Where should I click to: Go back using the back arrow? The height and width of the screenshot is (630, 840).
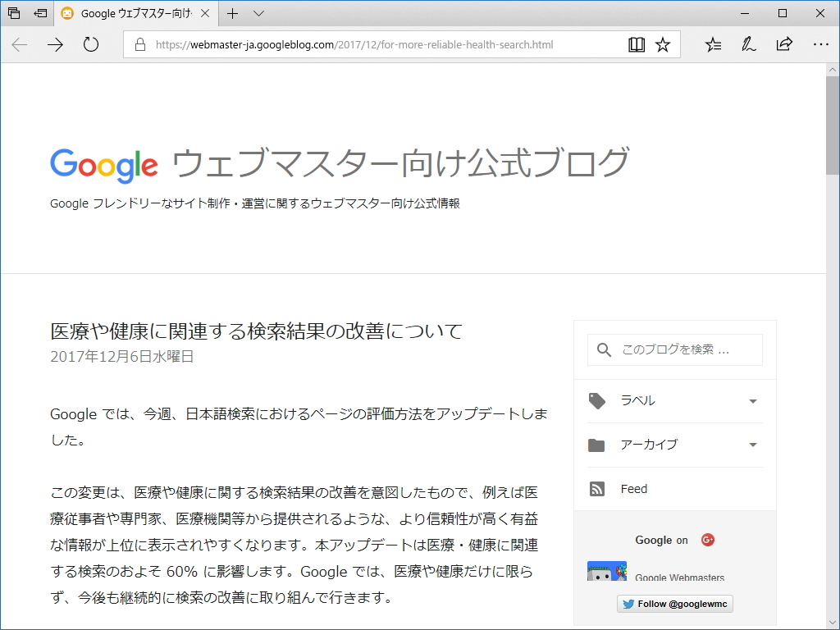click(18, 44)
